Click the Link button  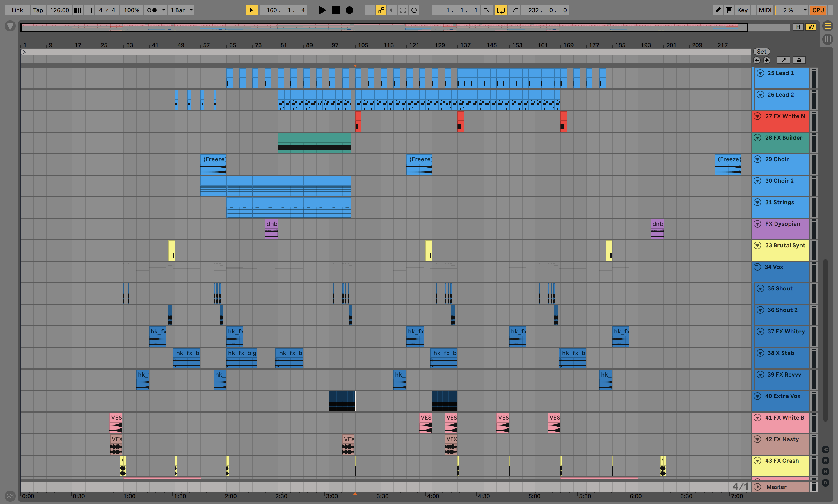[17, 10]
